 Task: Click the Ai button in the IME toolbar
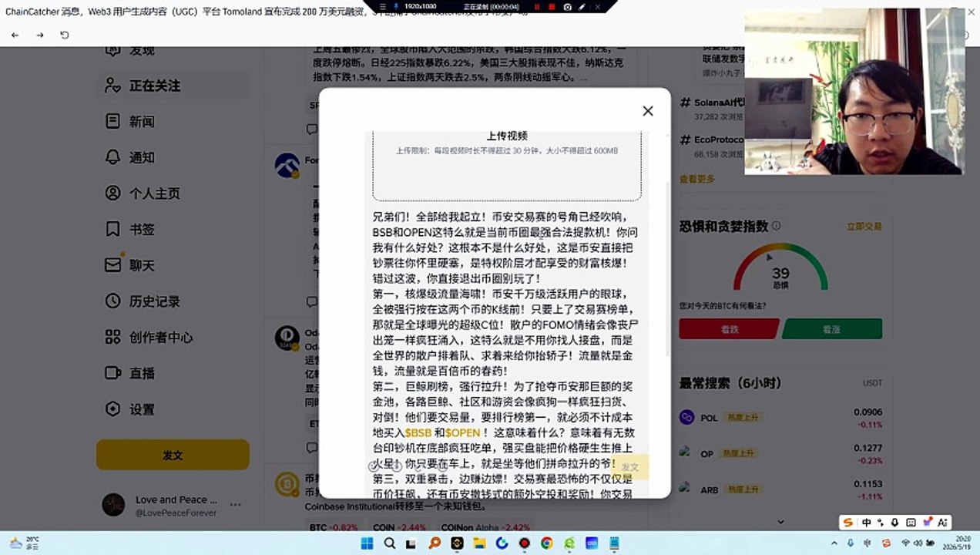click(x=943, y=523)
